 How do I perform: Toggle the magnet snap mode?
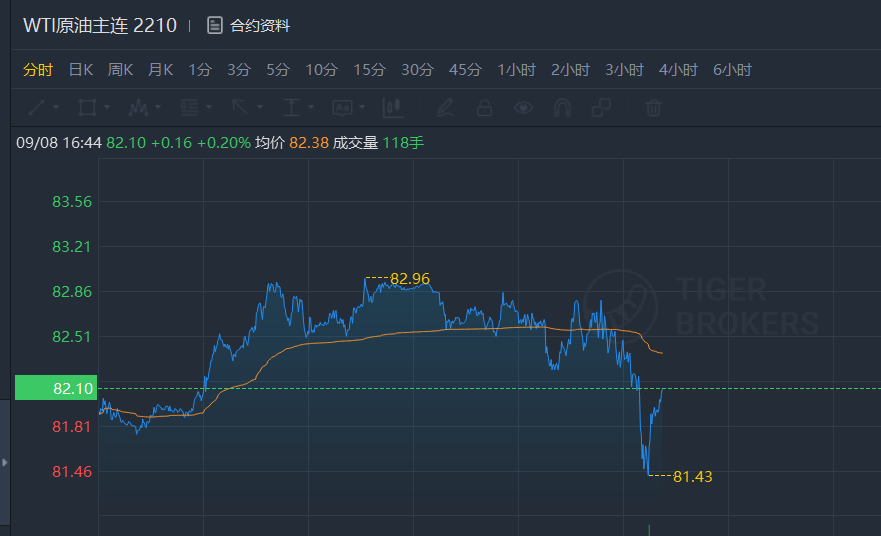(x=562, y=107)
